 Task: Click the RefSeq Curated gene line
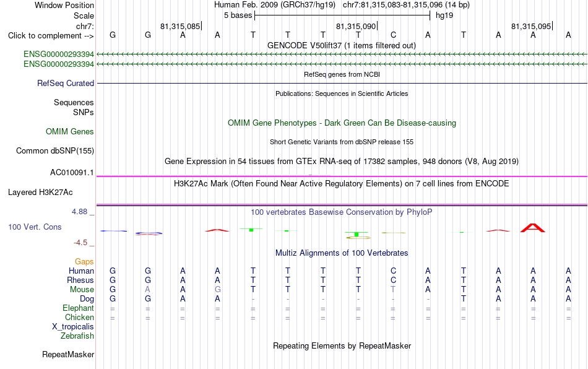click(x=342, y=83)
